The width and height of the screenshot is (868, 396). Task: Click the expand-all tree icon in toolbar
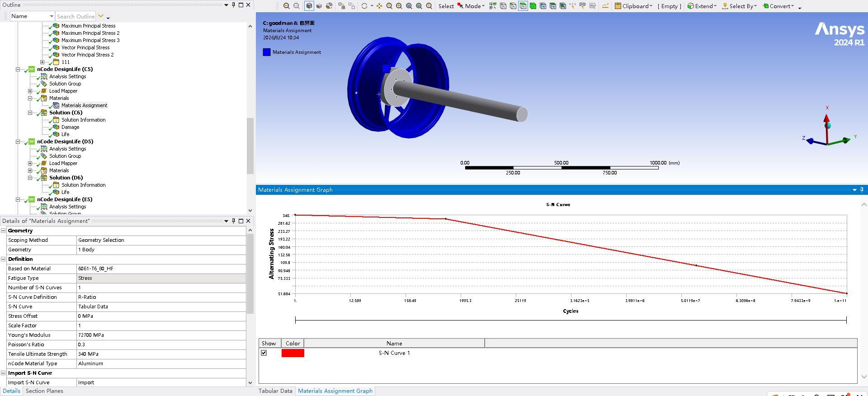342,6
